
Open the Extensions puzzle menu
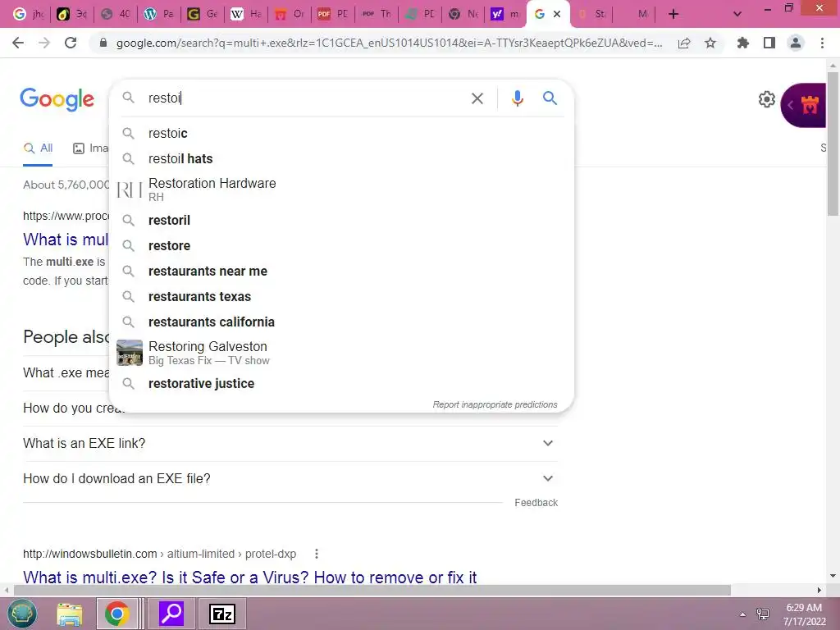743,43
